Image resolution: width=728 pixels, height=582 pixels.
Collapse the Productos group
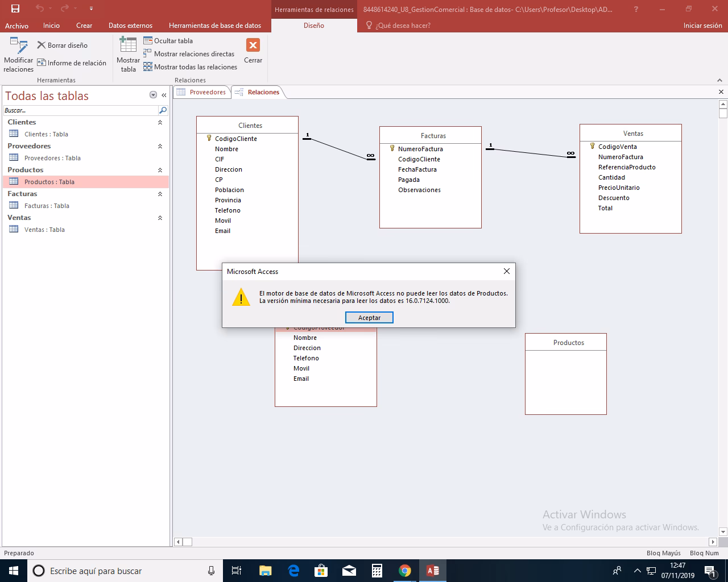160,170
